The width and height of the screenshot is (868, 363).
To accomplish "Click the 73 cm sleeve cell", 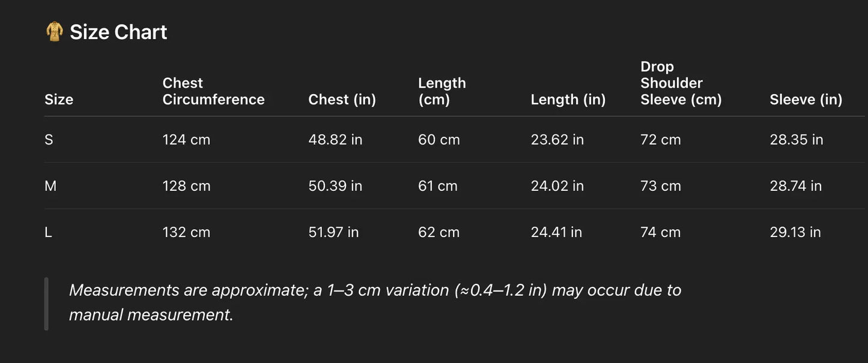I will pos(660,186).
